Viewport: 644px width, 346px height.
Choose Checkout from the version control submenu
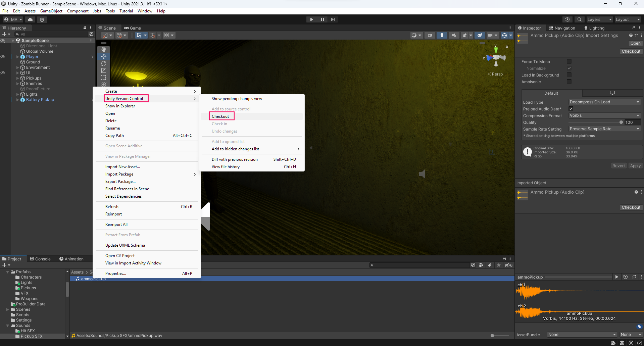point(220,116)
